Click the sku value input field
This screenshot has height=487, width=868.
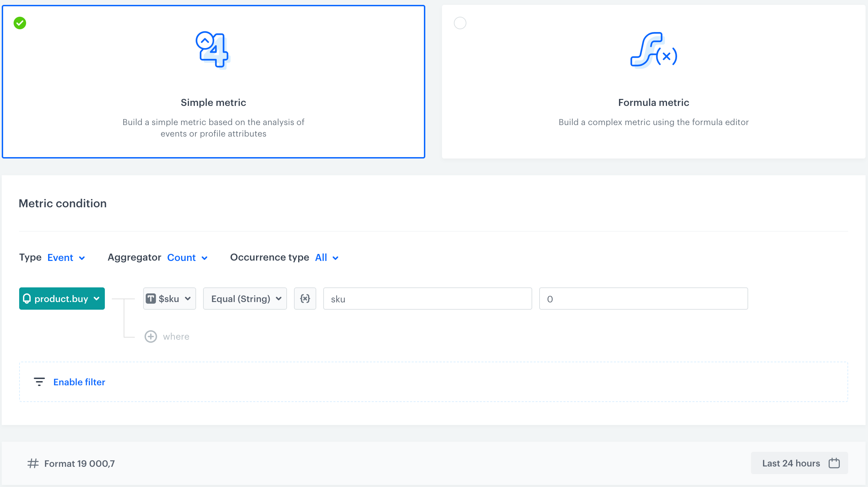[427, 299]
